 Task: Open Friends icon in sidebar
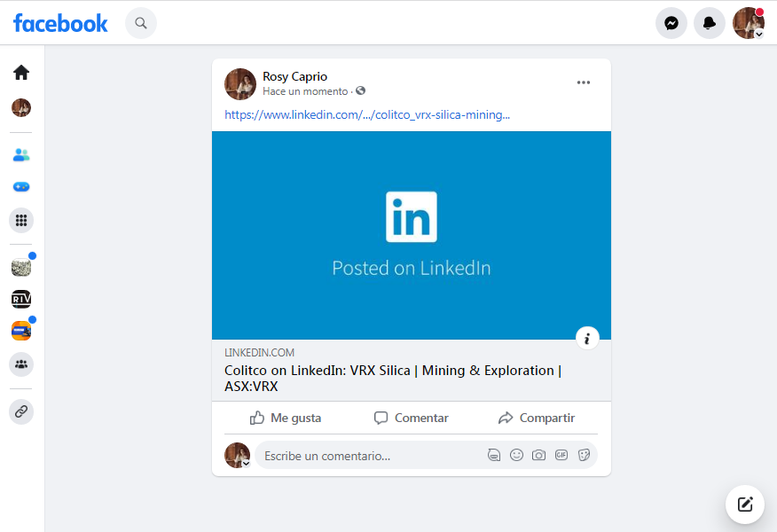click(x=20, y=155)
